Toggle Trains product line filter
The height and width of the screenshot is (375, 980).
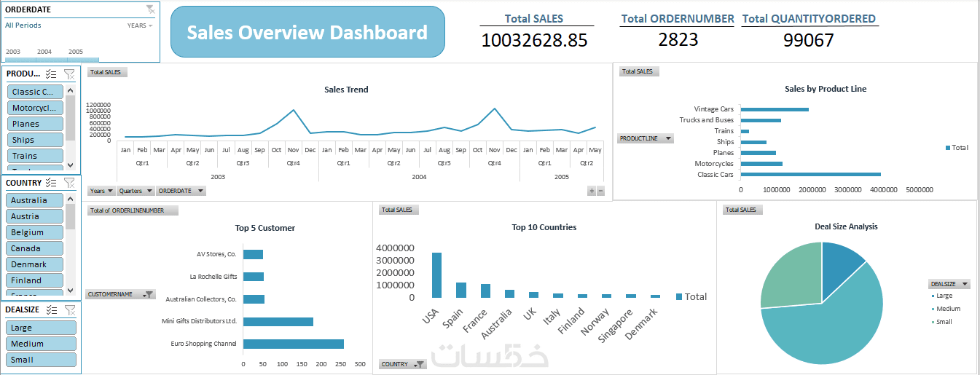pos(36,156)
